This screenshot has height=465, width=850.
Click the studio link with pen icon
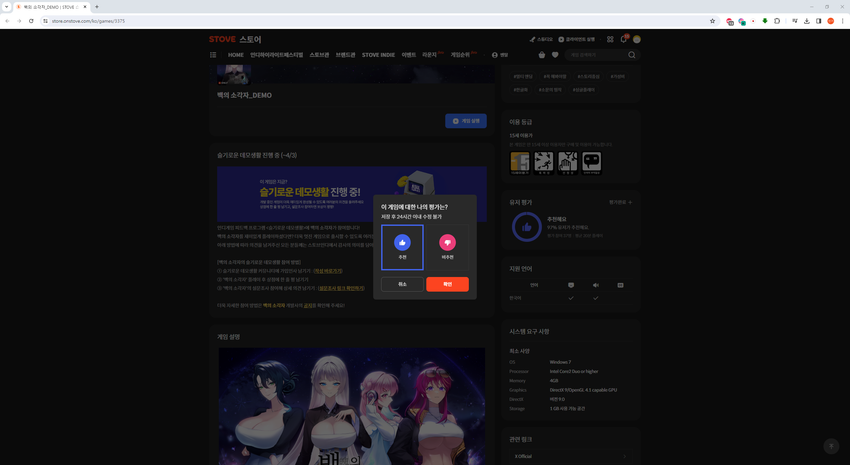pyautogui.click(x=541, y=39)
